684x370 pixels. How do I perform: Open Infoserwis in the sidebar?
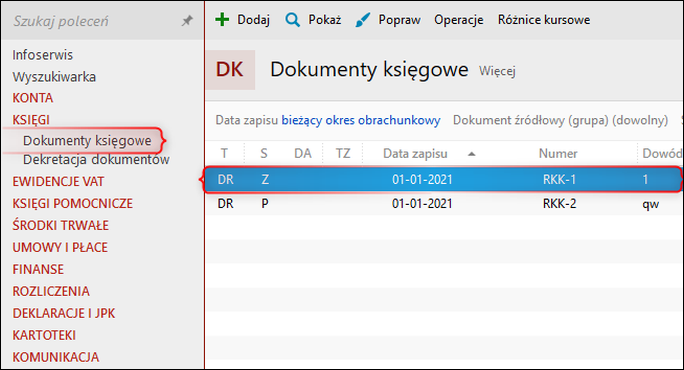click(43, 55)
